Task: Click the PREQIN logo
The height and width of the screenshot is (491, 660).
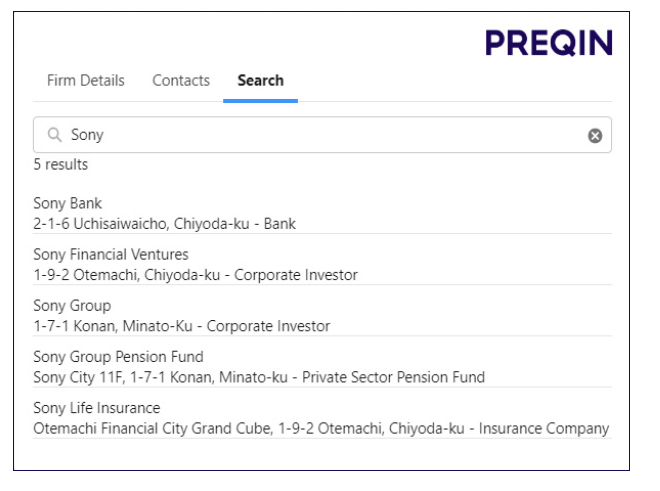Action: tap(549, 43)
